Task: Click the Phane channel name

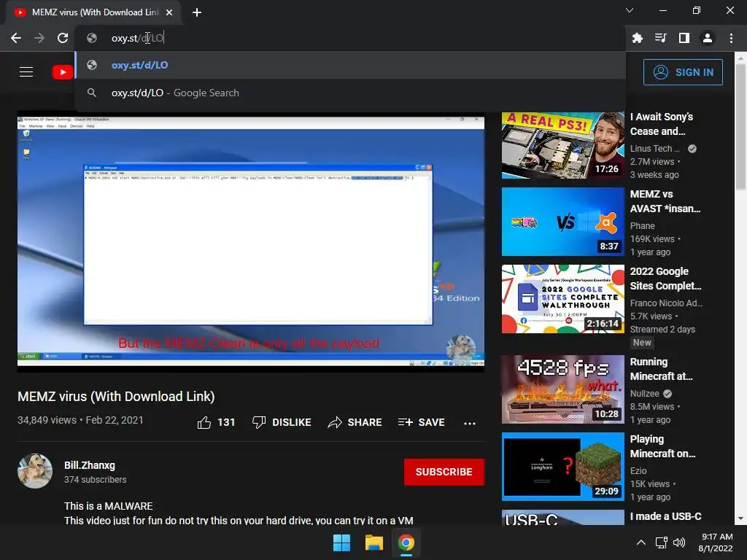Action: (643, 226)
